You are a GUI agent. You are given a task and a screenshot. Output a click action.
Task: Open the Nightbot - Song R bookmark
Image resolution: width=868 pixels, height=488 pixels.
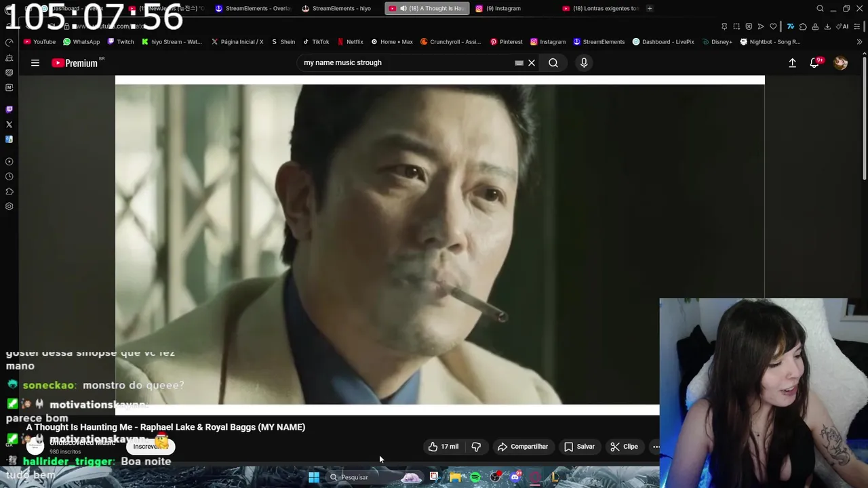[770, 42]
